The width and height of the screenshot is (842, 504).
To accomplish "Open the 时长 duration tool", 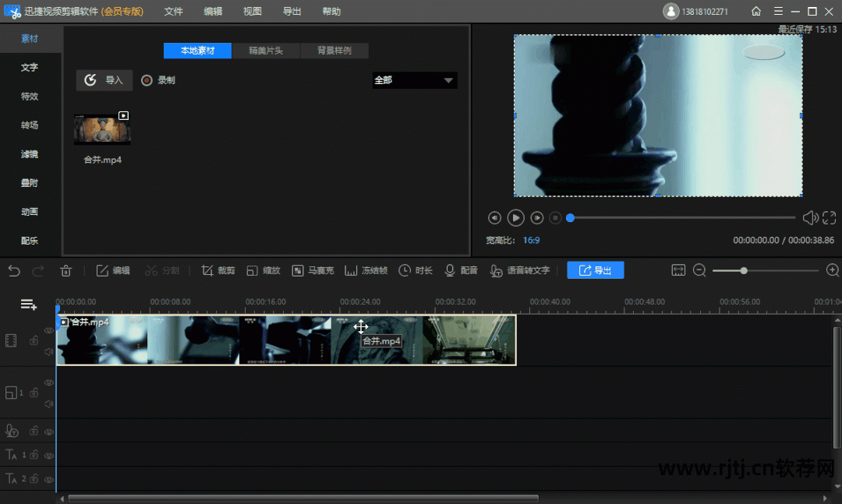I will point(415,270).
